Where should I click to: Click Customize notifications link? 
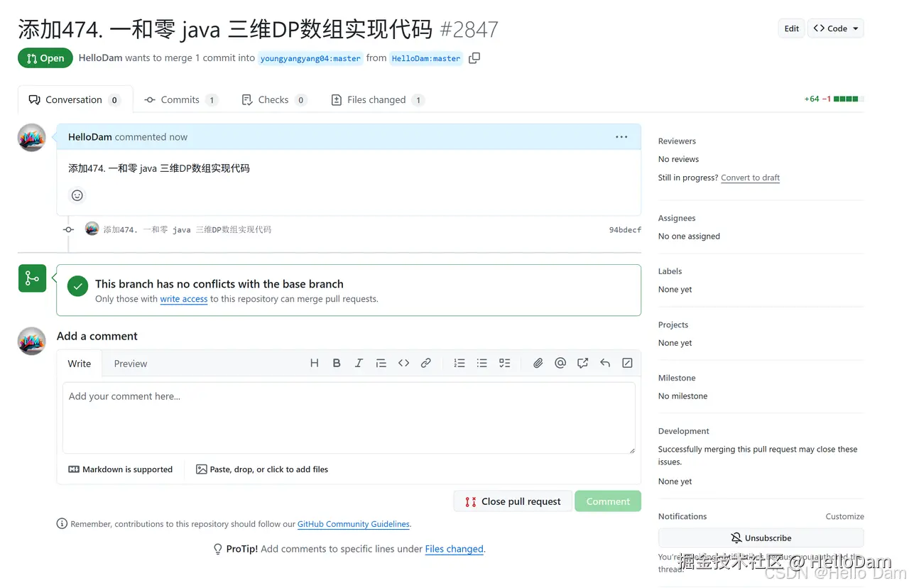coord(844,516)
